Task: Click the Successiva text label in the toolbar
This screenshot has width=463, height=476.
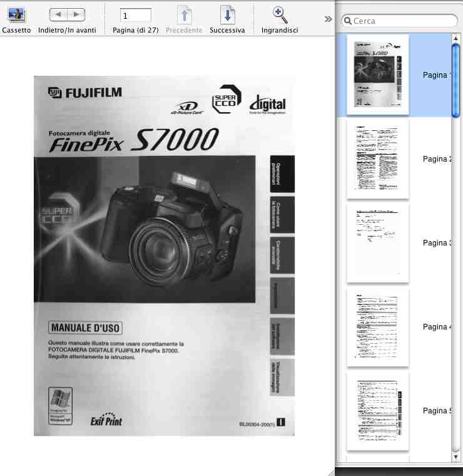Action: tap(227, 30)
